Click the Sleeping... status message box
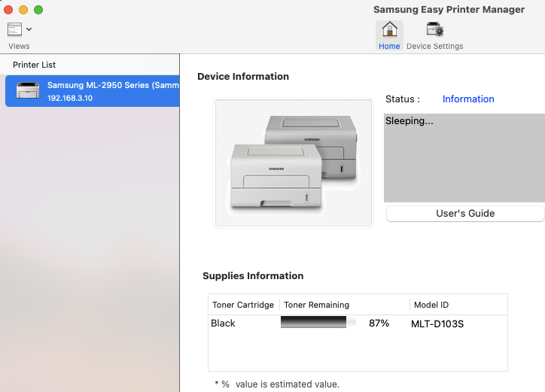This screenshot has width=545, height=392. (x=464, y=158)
